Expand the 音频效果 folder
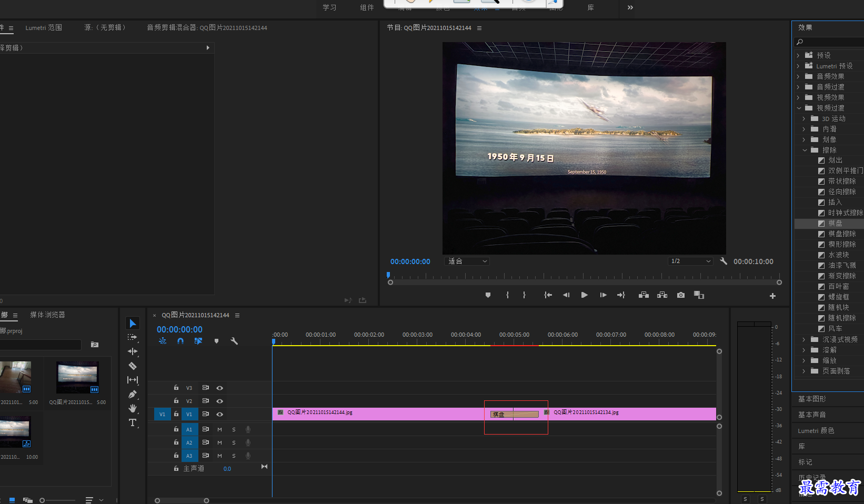 [x=798, y=76]
